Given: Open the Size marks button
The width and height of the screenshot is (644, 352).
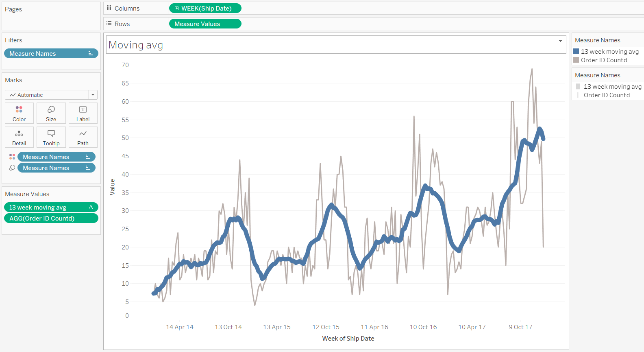Looking at the screenshot, I should (51, 113).
